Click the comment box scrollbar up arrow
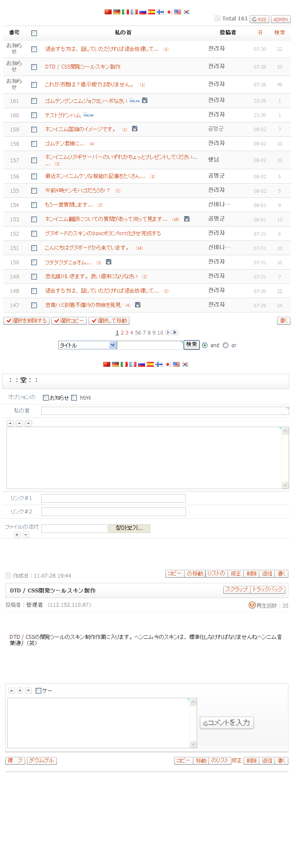Viewport: 294px width, 868px height. [x=193, y=702]
